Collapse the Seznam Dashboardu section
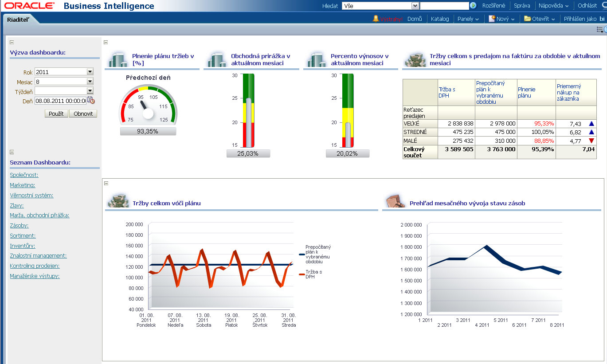This screenshot has height=364, width=607. pos(12,152)
